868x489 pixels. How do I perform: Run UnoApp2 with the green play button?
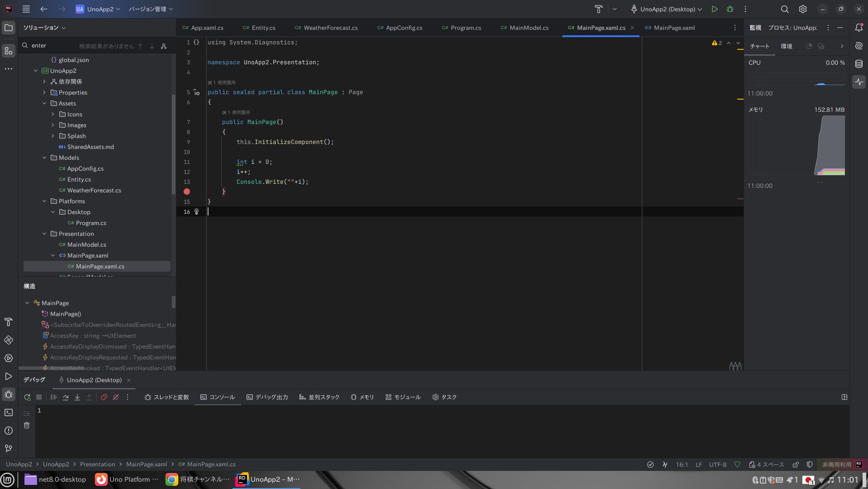click(715, 9)
